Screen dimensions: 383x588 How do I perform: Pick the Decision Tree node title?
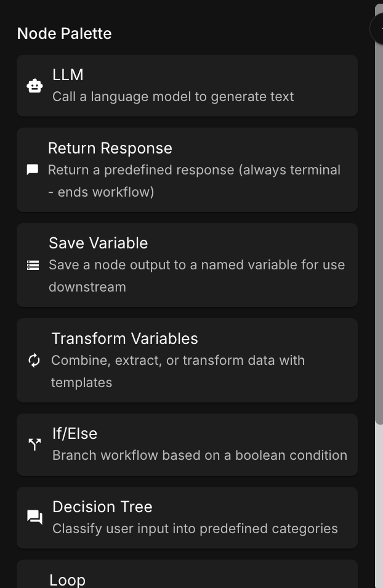click(102, 507)
